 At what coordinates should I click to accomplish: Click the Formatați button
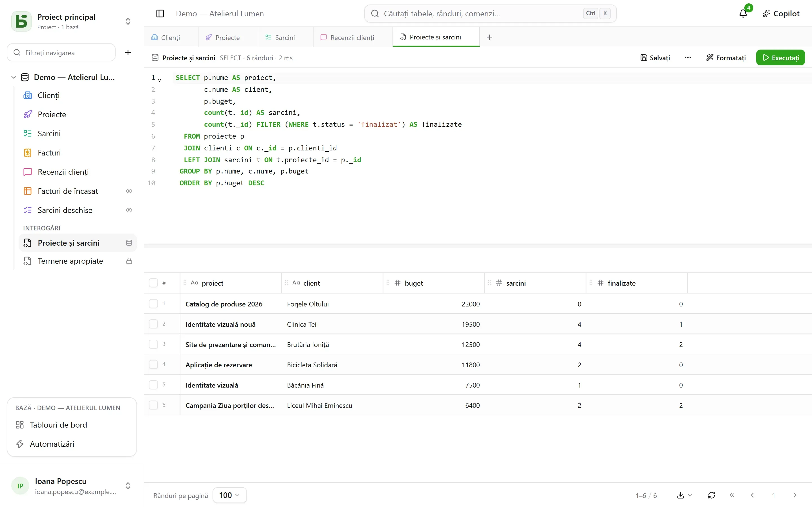(726, 58)
